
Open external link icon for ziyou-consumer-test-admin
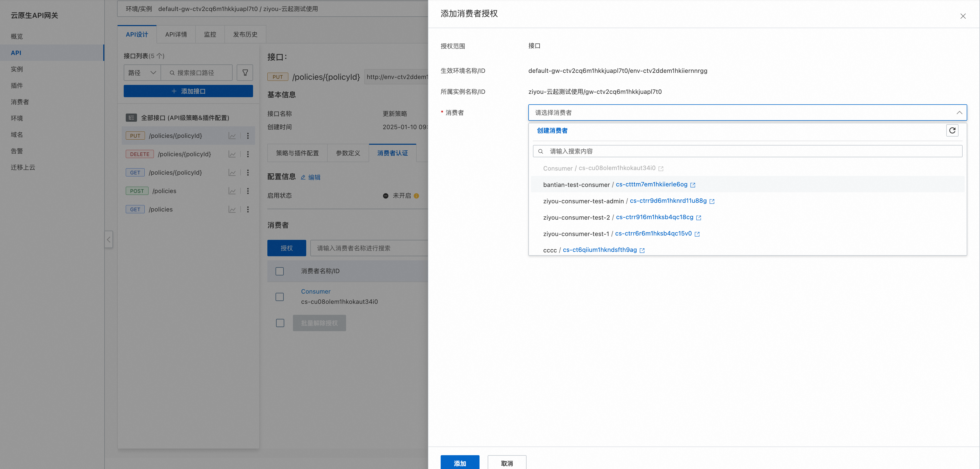[712, 201]
